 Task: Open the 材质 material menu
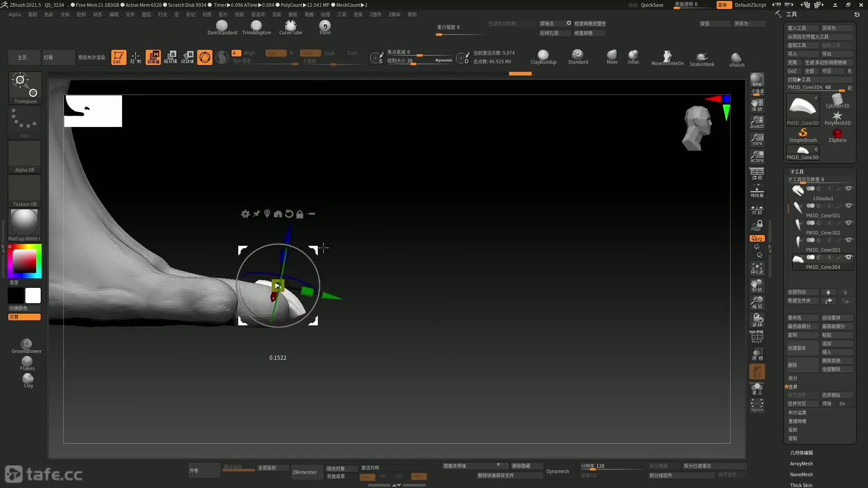click(x=207, y=14)
